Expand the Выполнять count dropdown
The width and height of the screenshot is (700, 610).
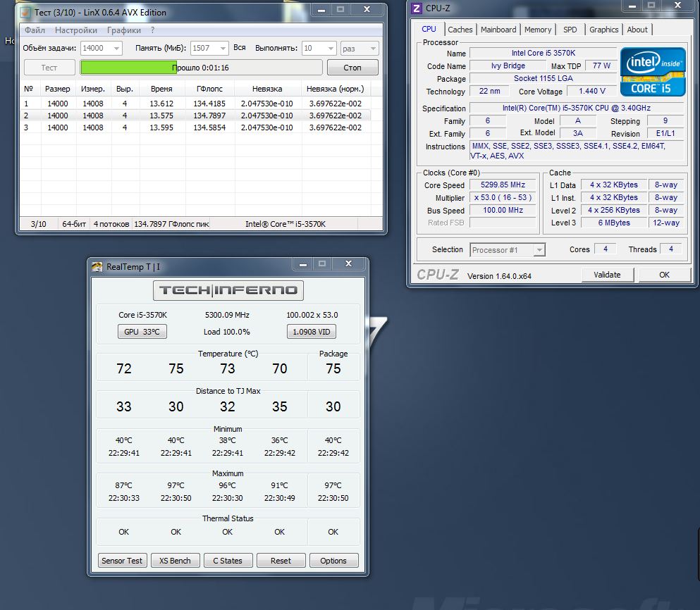click(331, 48)
